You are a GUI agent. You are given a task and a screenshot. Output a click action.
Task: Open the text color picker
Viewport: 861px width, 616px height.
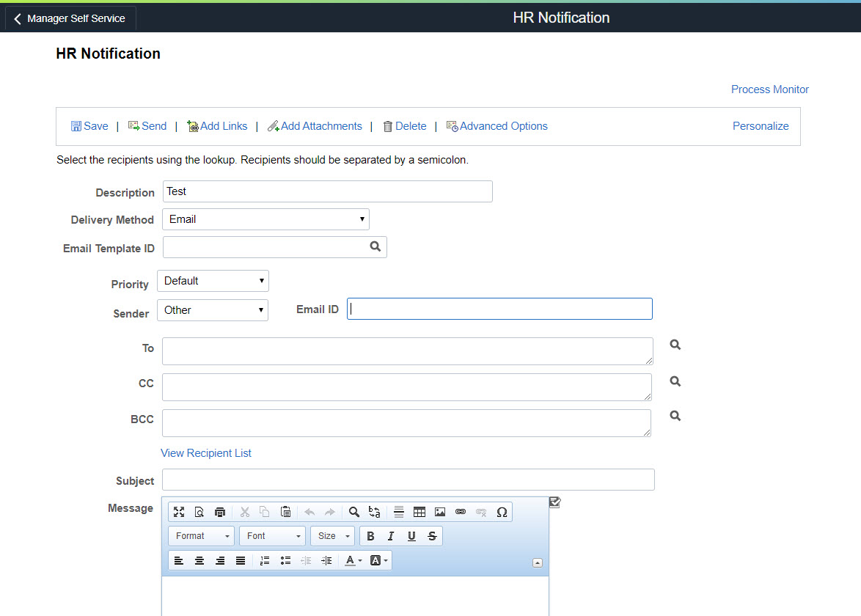(x=353, y=561)
